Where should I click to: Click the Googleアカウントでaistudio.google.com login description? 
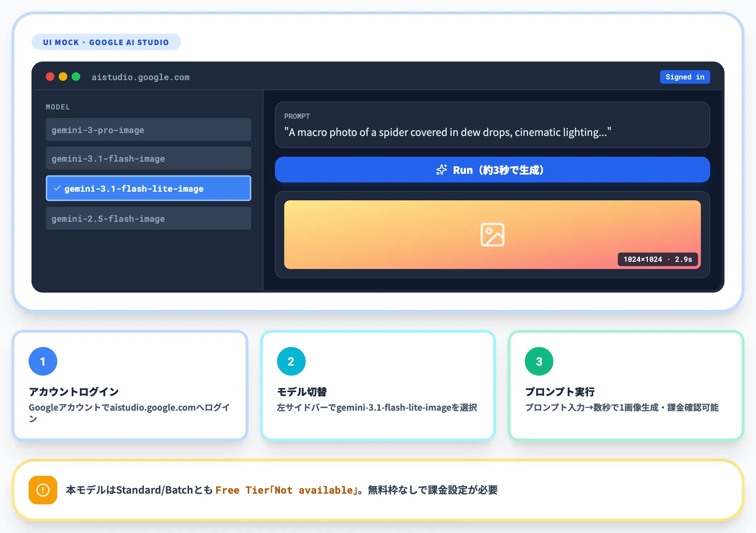[129, 413]
